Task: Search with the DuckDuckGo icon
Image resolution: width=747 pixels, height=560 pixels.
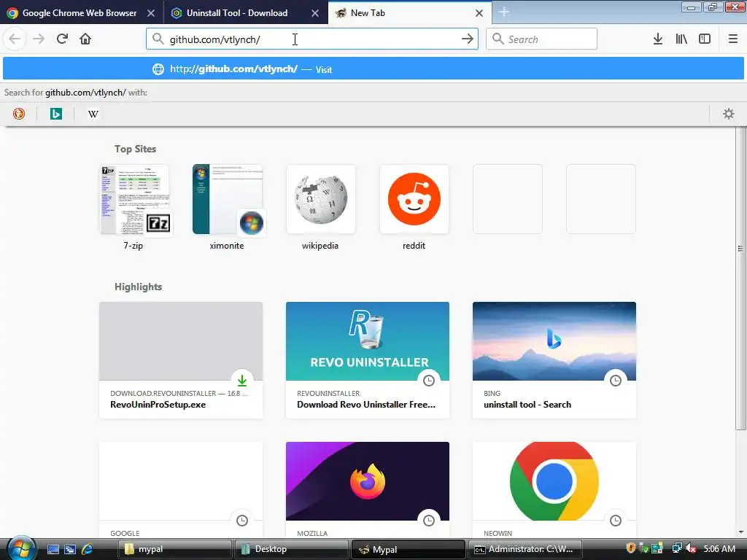Action: coord(19,114)
